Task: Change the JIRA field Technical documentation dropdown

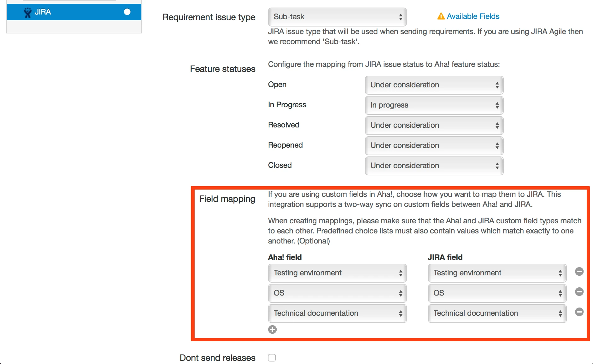Action: click(x=497, y=314)
